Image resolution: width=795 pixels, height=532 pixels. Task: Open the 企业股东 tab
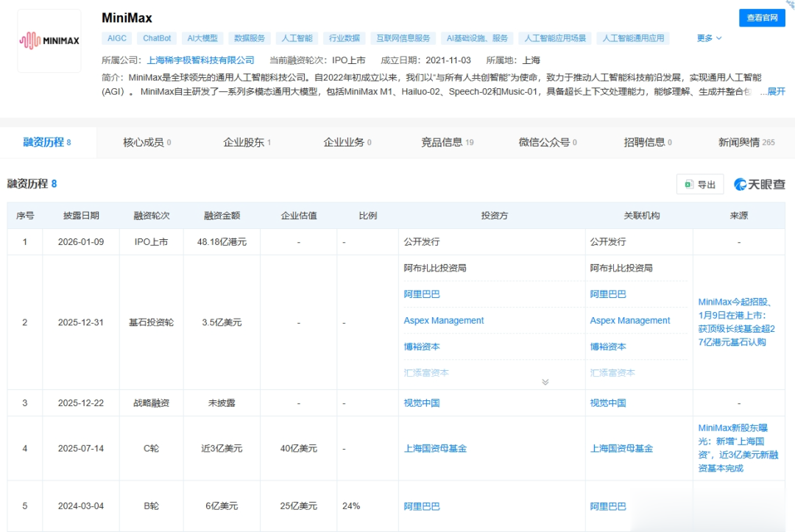247,142
